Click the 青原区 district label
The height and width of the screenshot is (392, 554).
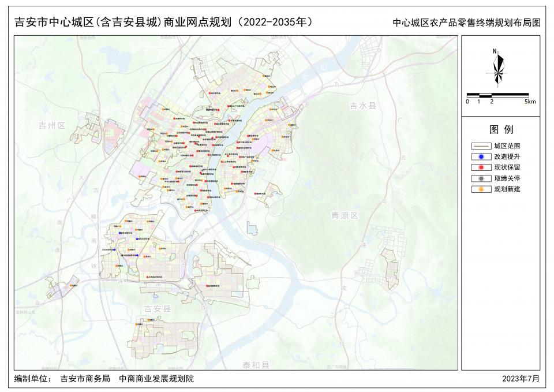tap(345, 215)
